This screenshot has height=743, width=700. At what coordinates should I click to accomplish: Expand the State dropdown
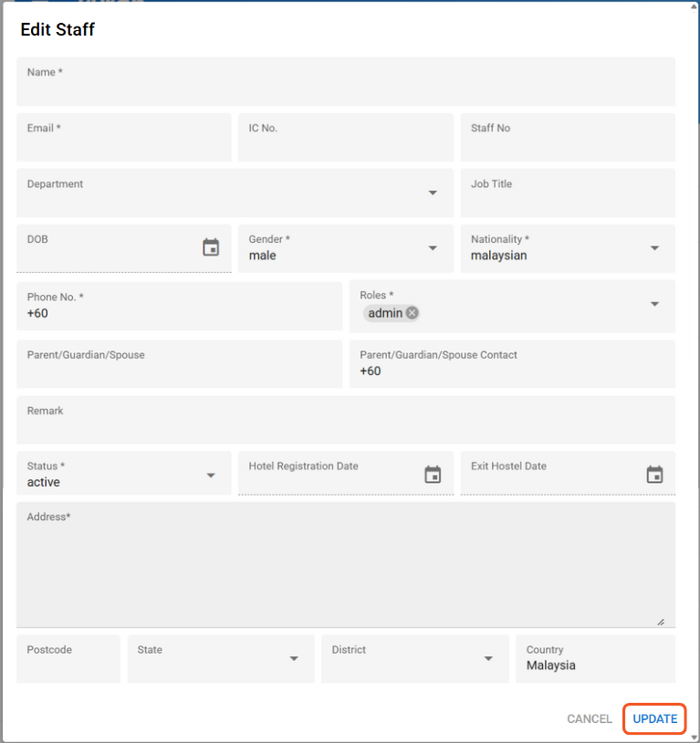tap(294, 659)
